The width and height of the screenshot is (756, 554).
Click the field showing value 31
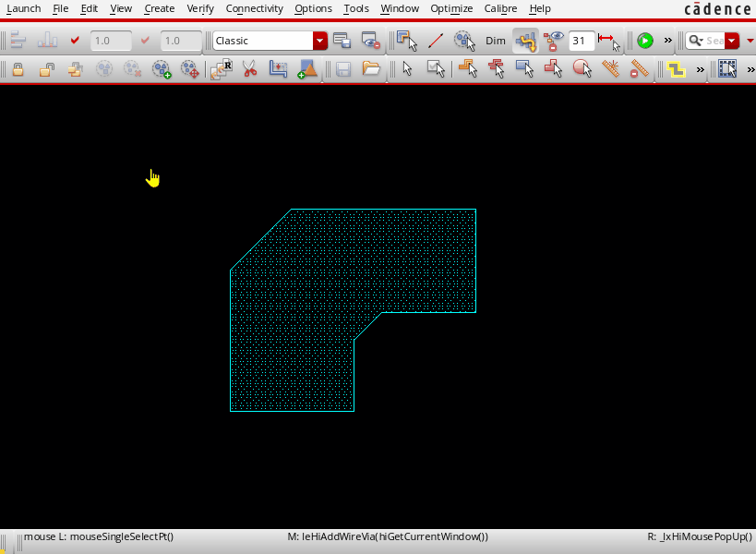click(x=582, y=41)
